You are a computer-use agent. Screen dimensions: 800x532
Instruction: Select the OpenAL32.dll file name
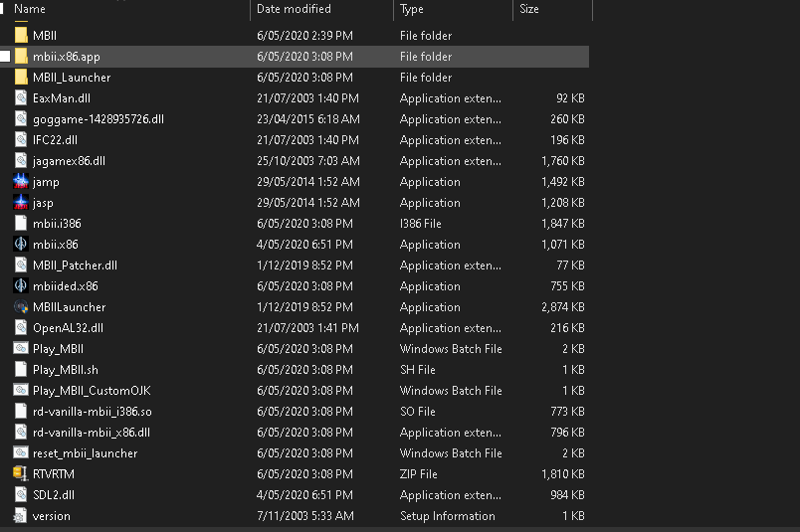(69, 328)
